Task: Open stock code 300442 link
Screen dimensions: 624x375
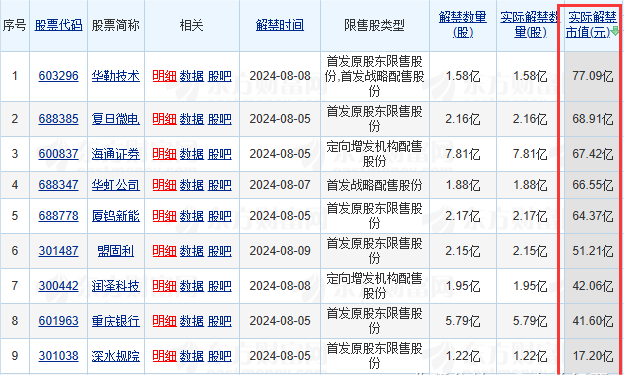Action: [x=58, y=286]
